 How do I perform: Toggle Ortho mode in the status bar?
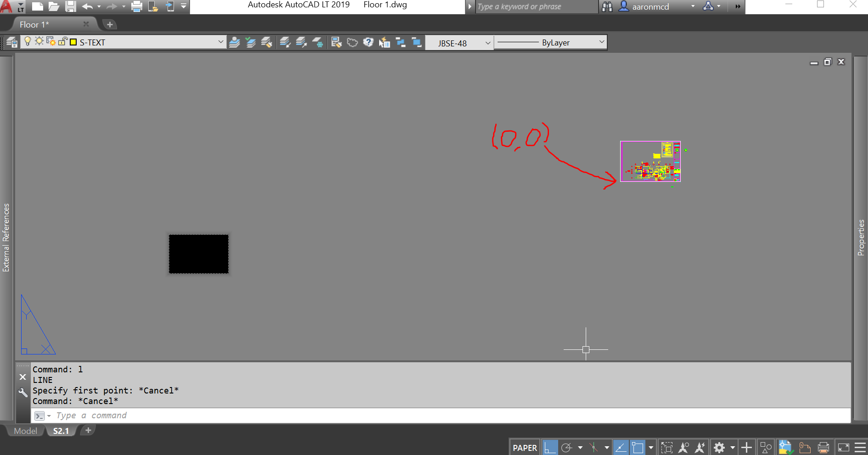coord(550,447)
